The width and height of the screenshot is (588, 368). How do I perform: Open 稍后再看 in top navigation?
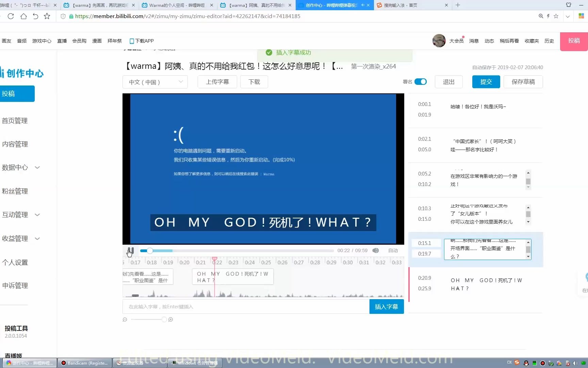click(x=509, y=41)
